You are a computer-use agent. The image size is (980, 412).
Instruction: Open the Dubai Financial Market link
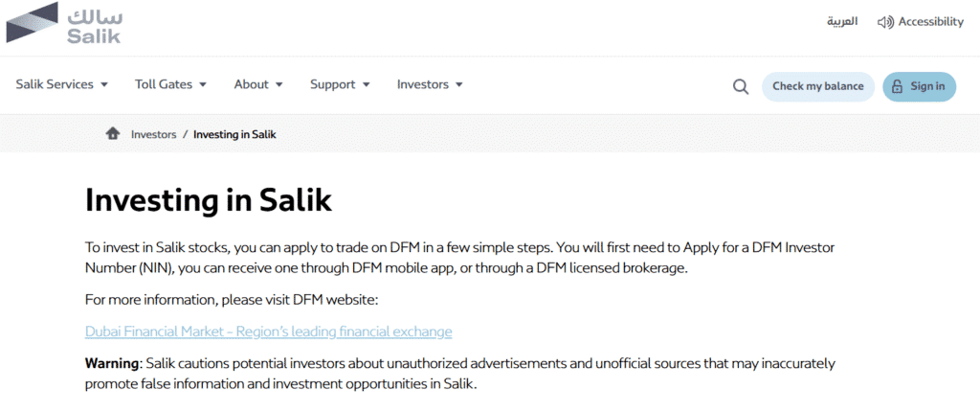coord(268,332)
